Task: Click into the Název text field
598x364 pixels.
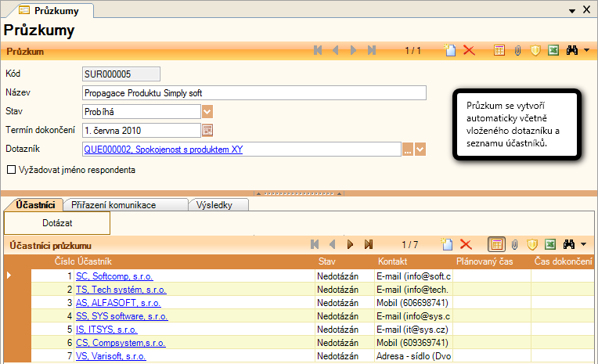Action: [254, 93]
